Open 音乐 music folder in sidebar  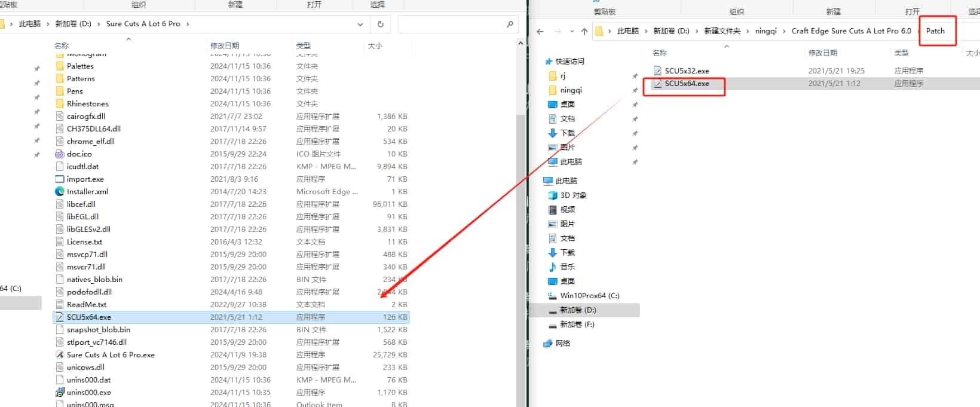pyautogui.click(x=553, y=267)
